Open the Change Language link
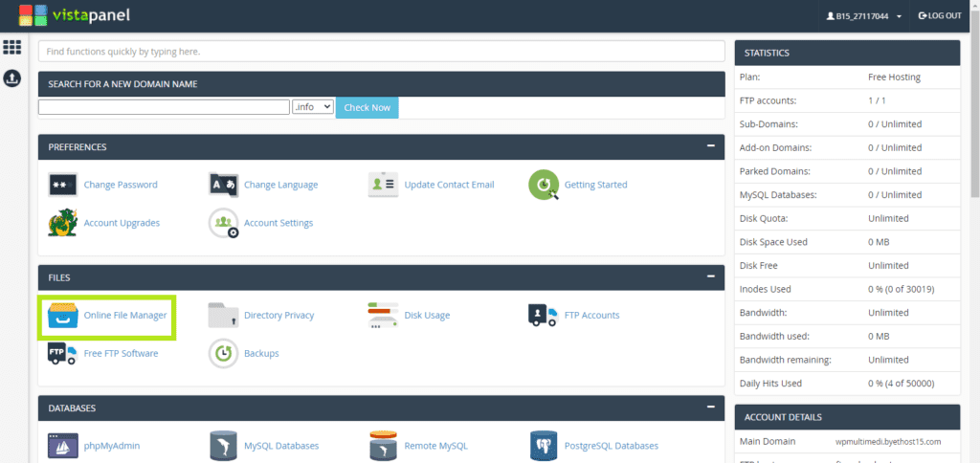Viewport: 980px width, 463px height. tap(280, 185)
